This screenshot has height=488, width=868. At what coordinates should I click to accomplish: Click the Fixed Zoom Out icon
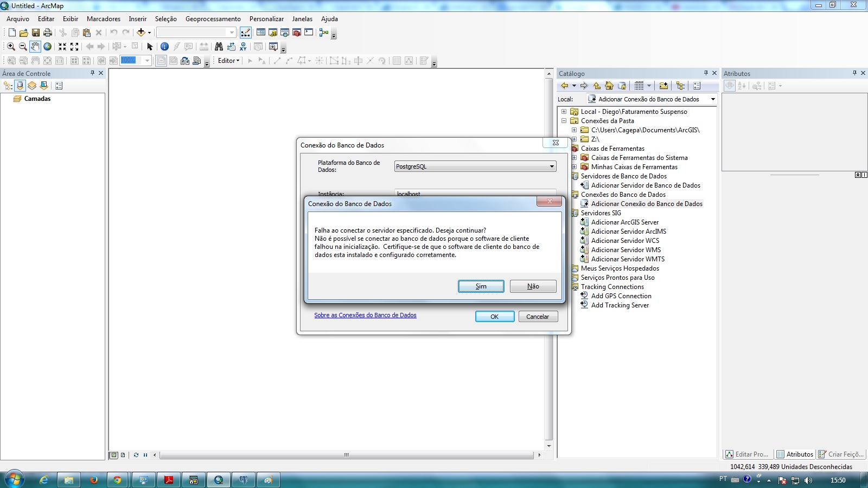[74, 47]
